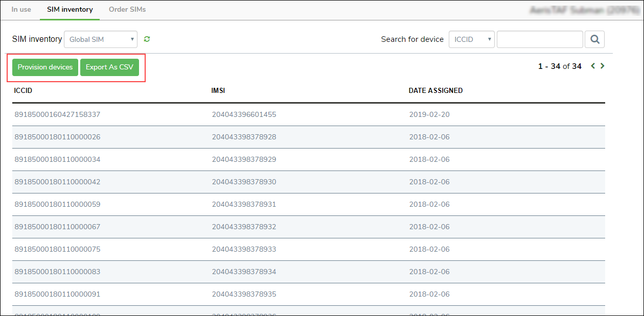
Task: Click IMSI 204043396601455
Action: (244, 115)
